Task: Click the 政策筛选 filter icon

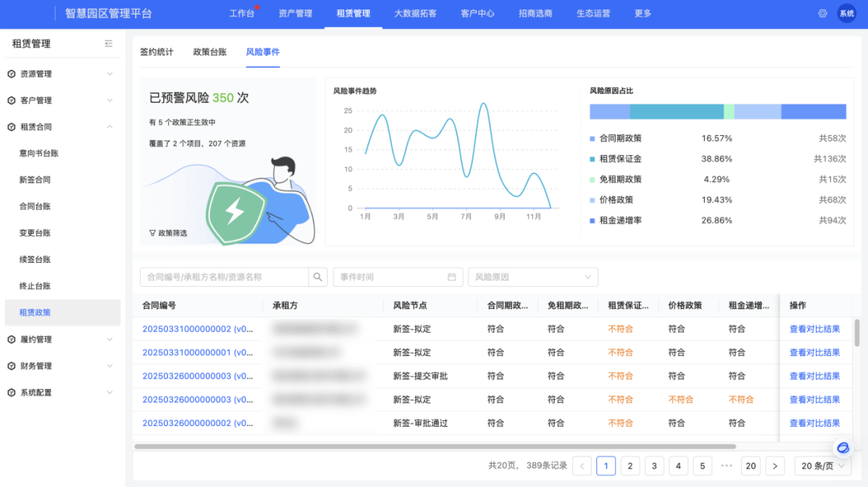Action: pos(153,233)
